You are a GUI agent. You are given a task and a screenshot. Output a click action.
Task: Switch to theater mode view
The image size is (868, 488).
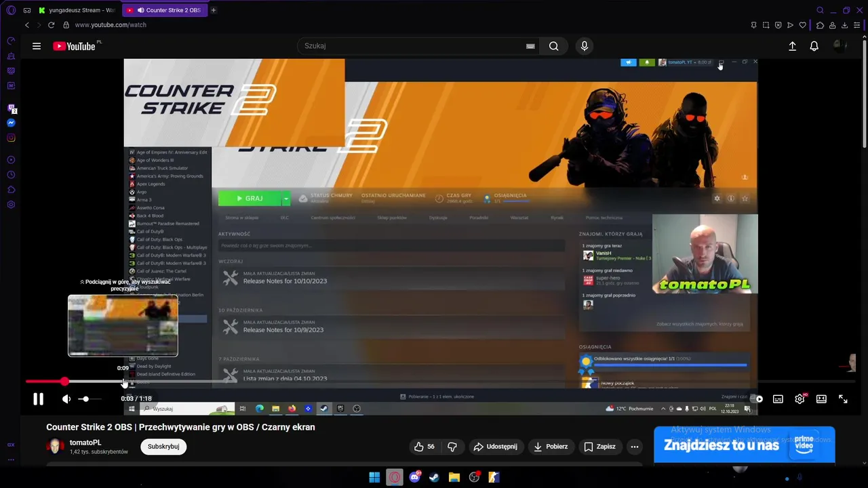point(821,399)
